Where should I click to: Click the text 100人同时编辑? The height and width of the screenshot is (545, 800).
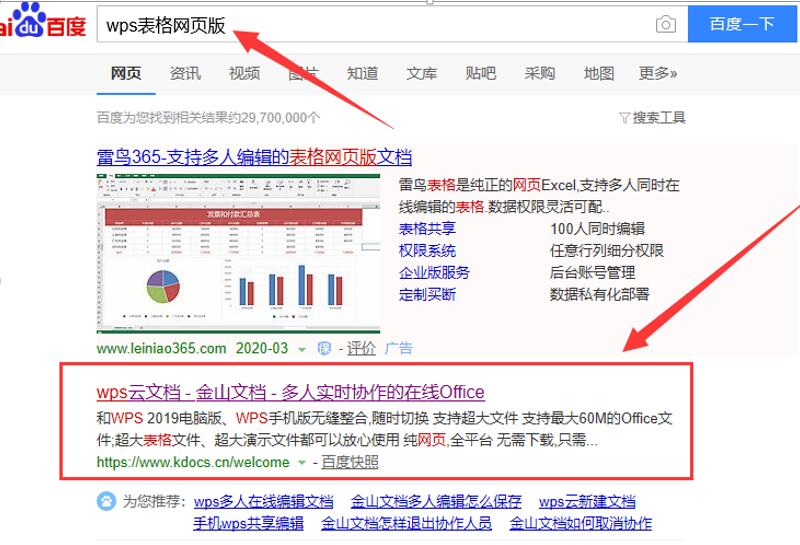click(x=597, y=229)
